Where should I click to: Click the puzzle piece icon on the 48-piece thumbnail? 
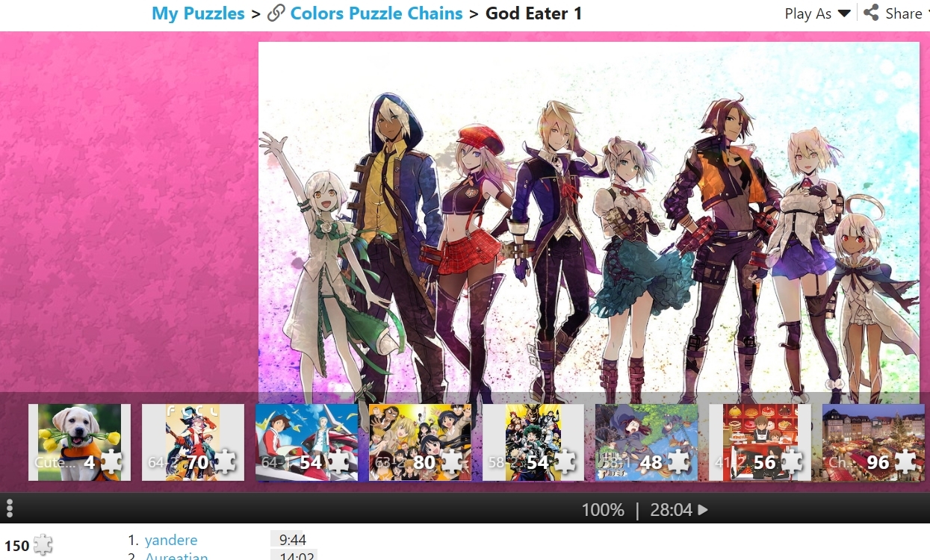coord(678,462)
